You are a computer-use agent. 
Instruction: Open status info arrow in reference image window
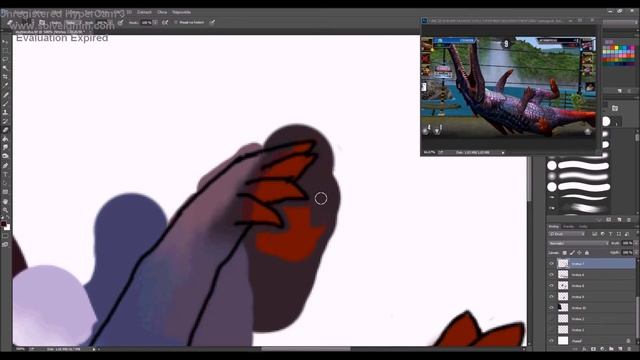click(x=503, y=153)
